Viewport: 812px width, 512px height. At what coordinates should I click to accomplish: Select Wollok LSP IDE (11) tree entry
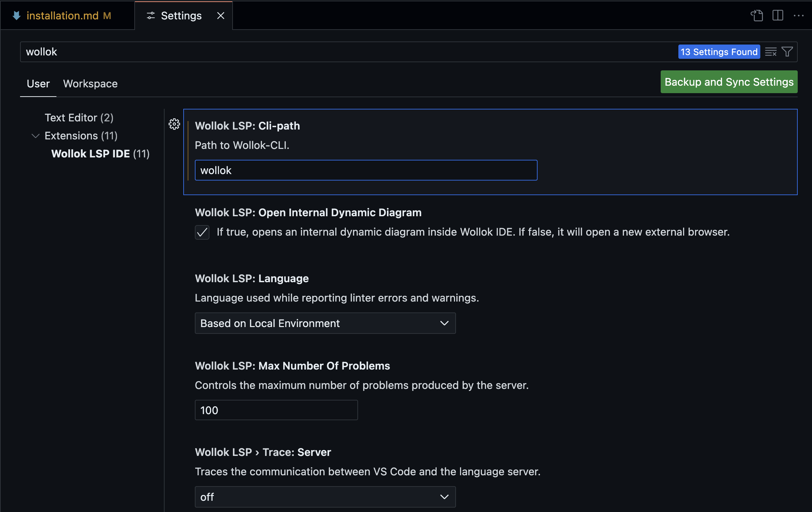pyautogui.click(x=100, y=154)
